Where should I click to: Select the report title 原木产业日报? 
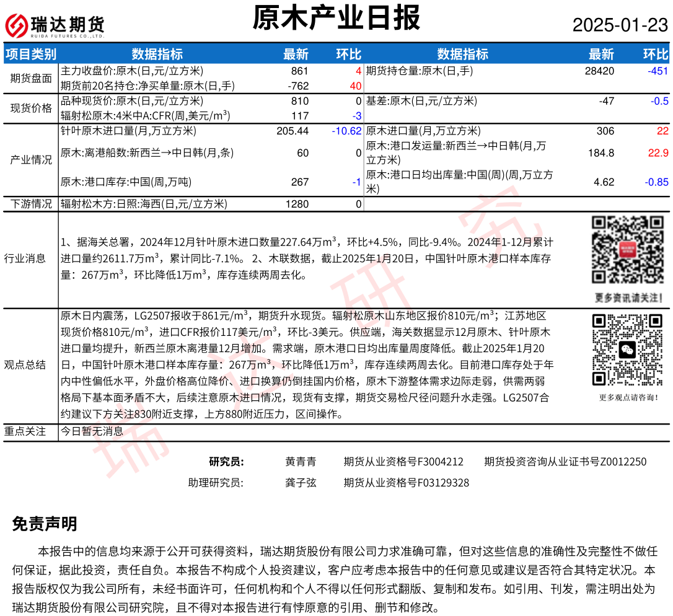tap(336, 19)
